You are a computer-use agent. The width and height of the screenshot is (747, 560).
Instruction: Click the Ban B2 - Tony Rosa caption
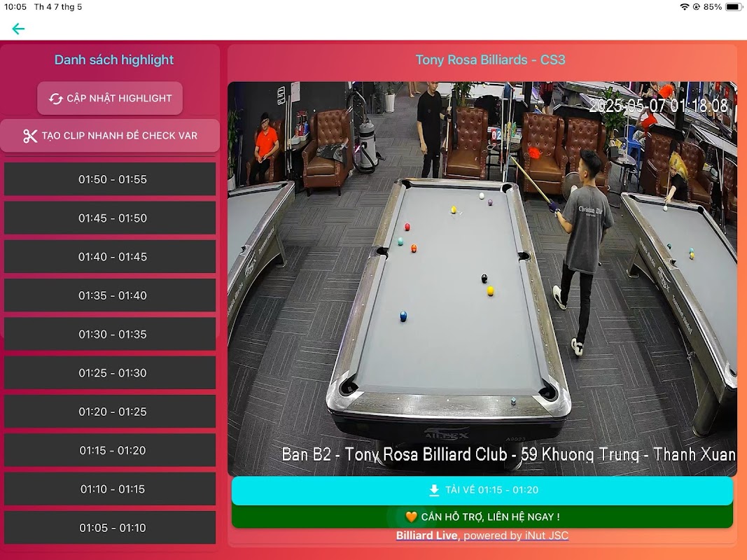tap(508, 454)
